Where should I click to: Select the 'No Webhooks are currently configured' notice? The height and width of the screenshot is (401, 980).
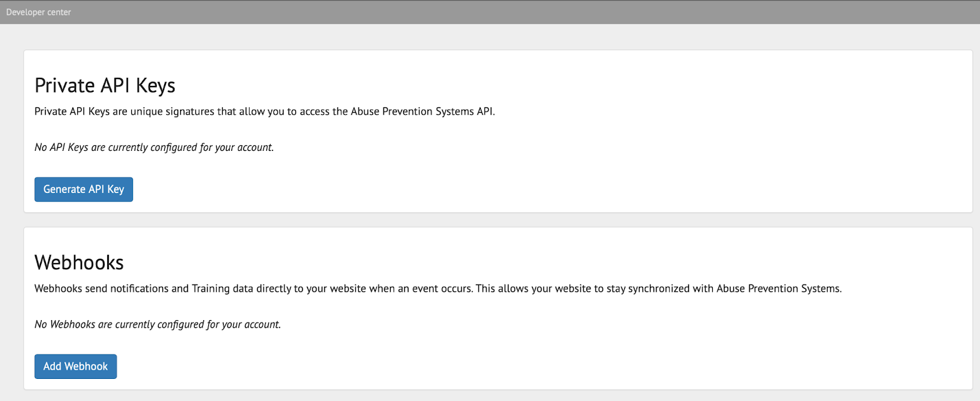(157, 324)
